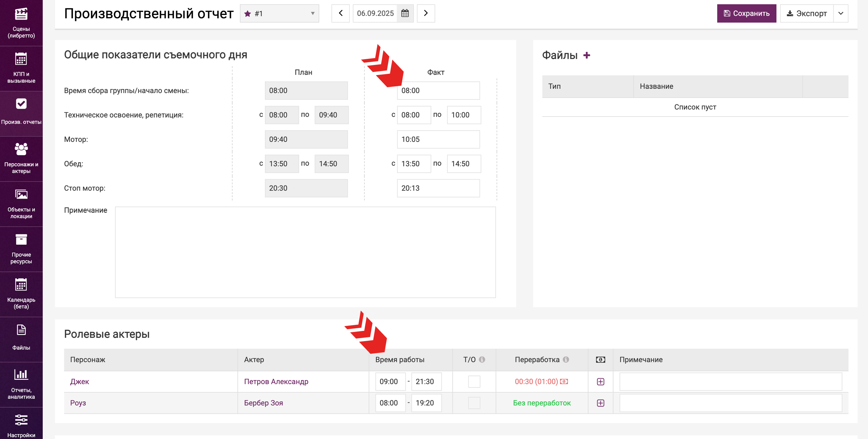Open the Джек character link
The width and height of the screenshot is (868, 439).
[x=80, y=382]
